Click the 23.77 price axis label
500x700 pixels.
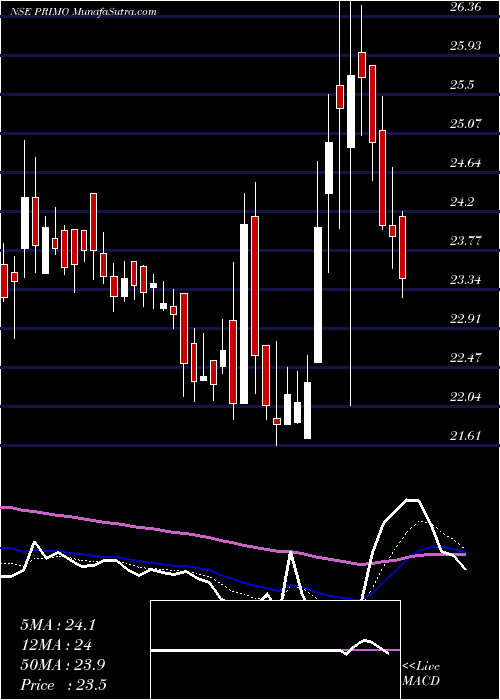pyautogui.click(x=466, y=241)
